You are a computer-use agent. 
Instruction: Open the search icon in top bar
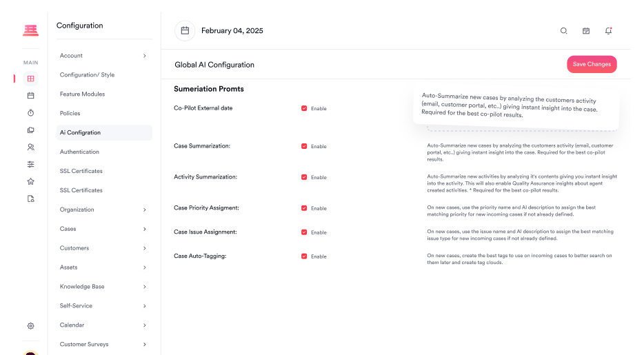(563, 31)
